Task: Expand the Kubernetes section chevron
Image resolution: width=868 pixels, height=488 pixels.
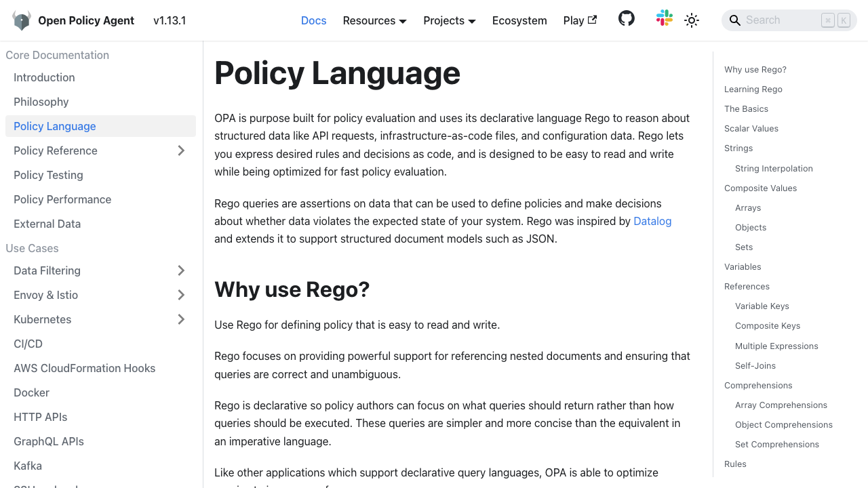Action: click(181, 319)
